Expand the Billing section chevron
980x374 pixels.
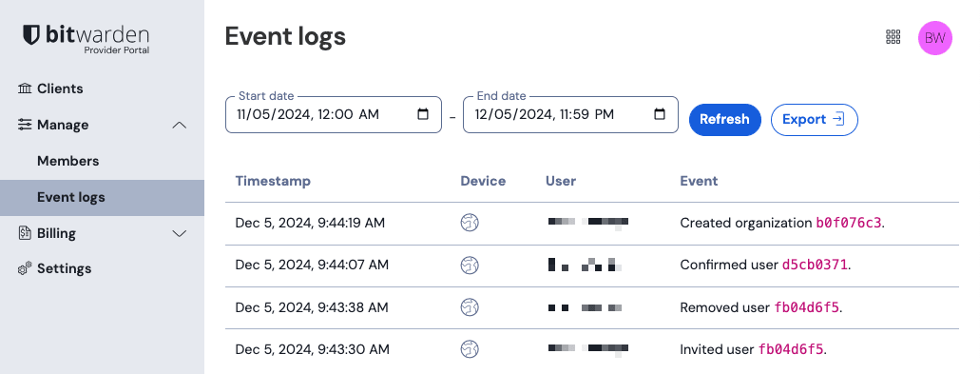tap(180, 233)
